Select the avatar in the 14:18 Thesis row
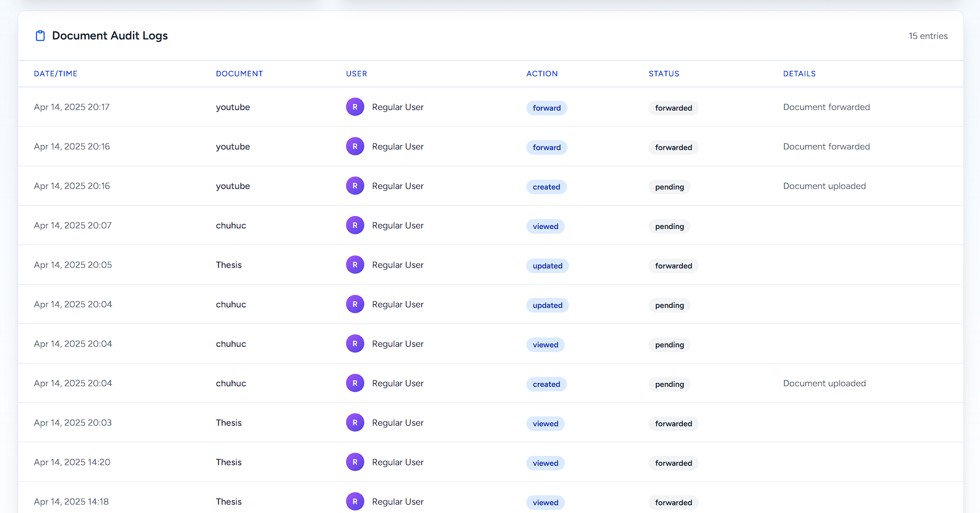 click(355, 501)
